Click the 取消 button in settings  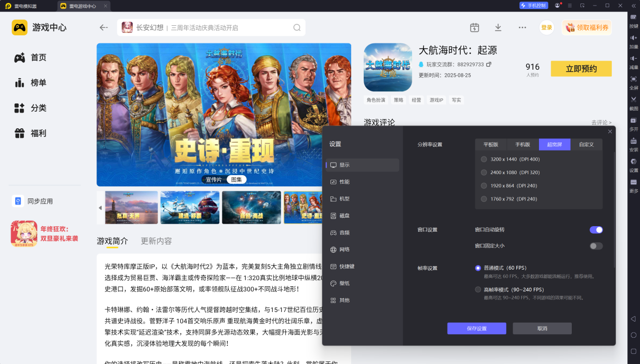(542, 328)
